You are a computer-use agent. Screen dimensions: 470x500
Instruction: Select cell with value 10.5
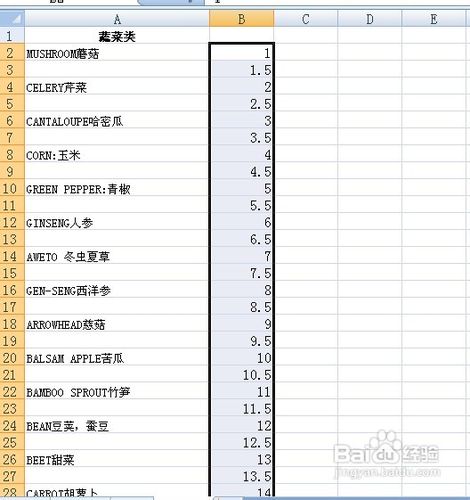(x=242, y=374)
